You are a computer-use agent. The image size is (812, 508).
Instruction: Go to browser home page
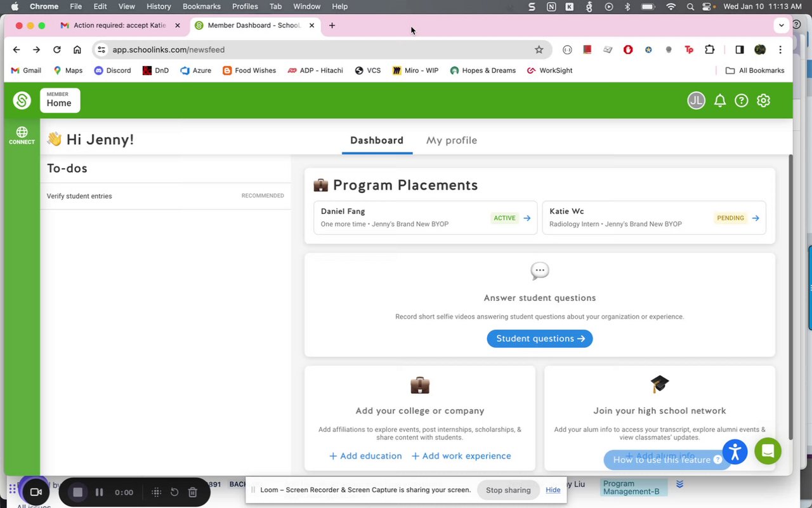click(77, 50)
